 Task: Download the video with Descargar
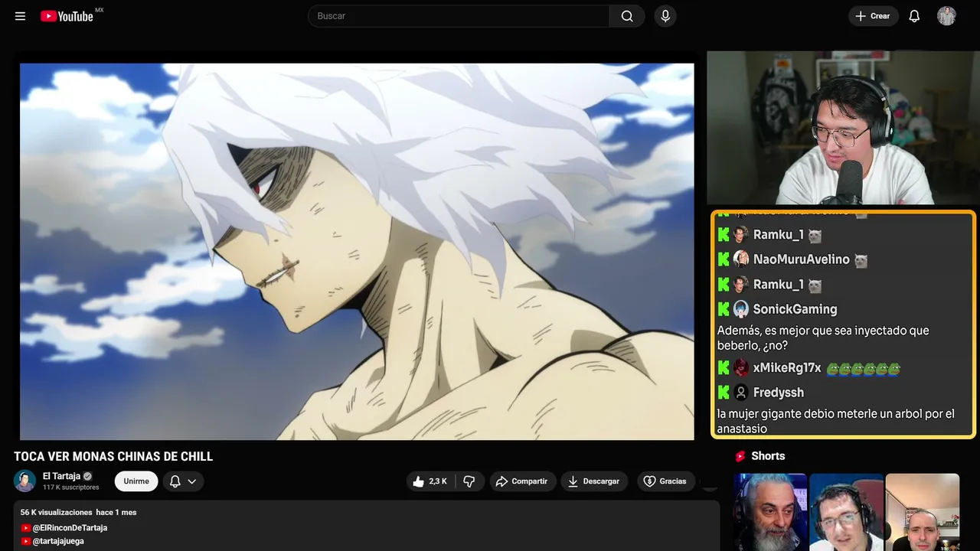[594, 481]
